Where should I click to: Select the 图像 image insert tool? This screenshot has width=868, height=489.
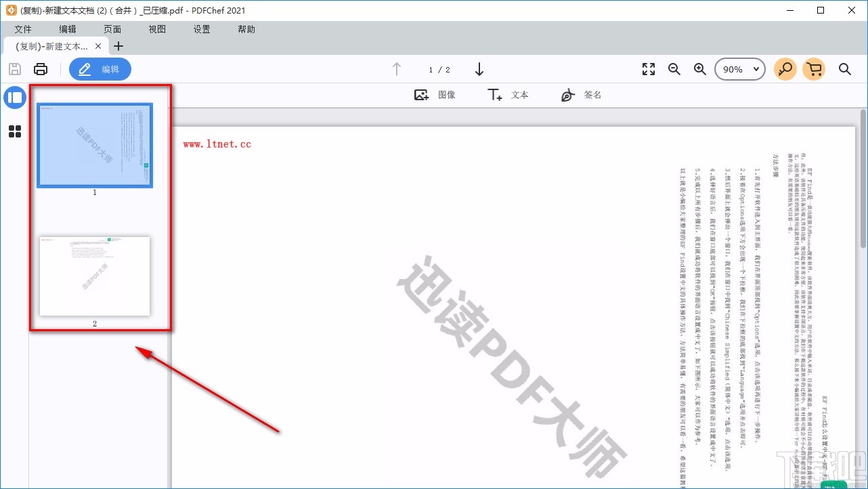click(437, 95)
